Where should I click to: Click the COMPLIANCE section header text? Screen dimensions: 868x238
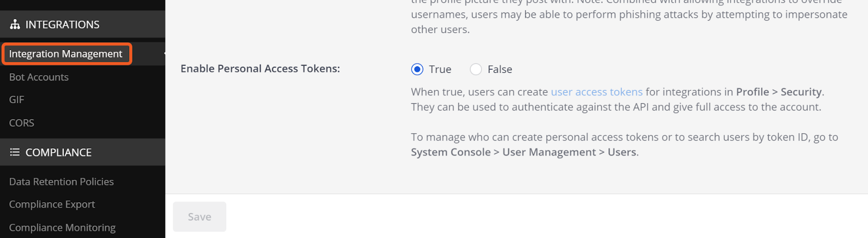click(x=59, y=153)
